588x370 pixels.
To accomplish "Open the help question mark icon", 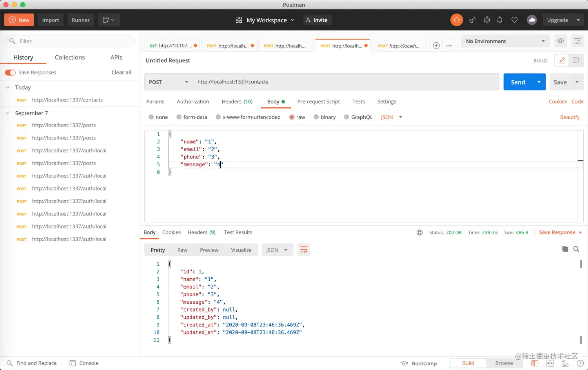I will pyautogui.click(x=580, y=363).
